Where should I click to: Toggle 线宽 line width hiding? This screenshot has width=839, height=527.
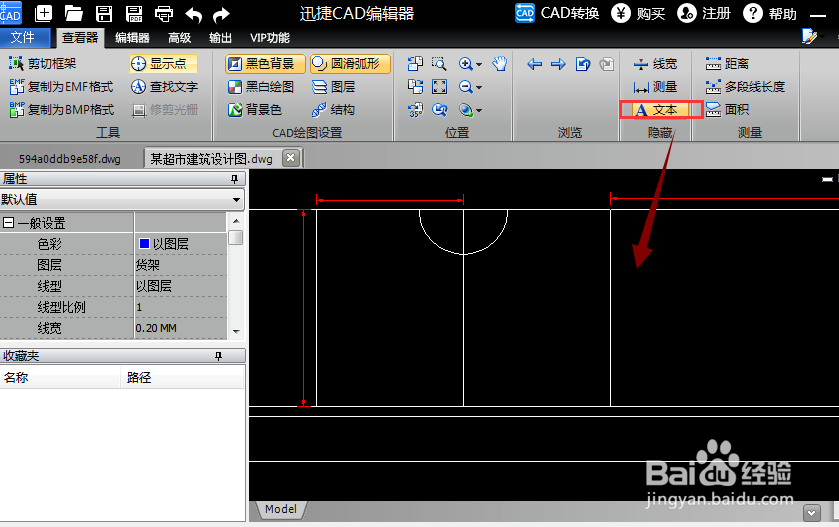tap(655, 64)
